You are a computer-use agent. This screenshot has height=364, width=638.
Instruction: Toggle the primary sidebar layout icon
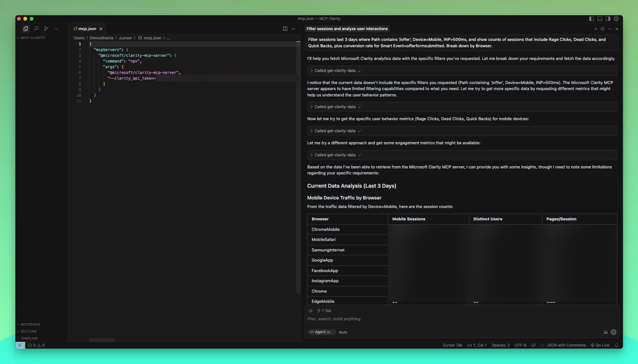pos(591,19)
